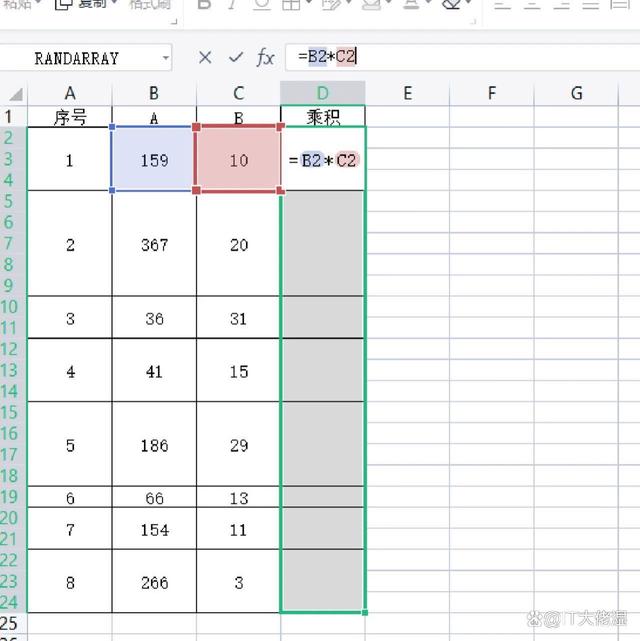Click the cell containing 41
This screenshot has width=640, height=641.
tap(154, 371)
